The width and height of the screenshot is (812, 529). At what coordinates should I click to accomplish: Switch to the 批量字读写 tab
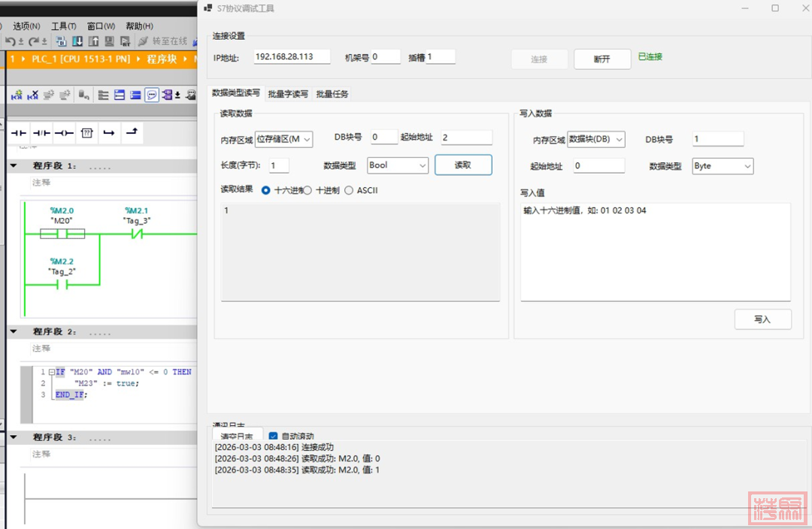[x=288, y=94]
